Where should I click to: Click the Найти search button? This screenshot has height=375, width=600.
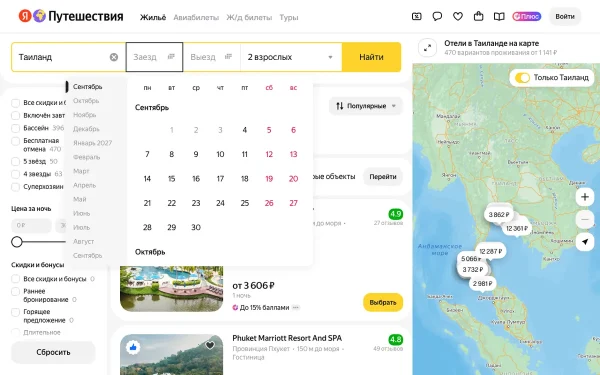371,57
